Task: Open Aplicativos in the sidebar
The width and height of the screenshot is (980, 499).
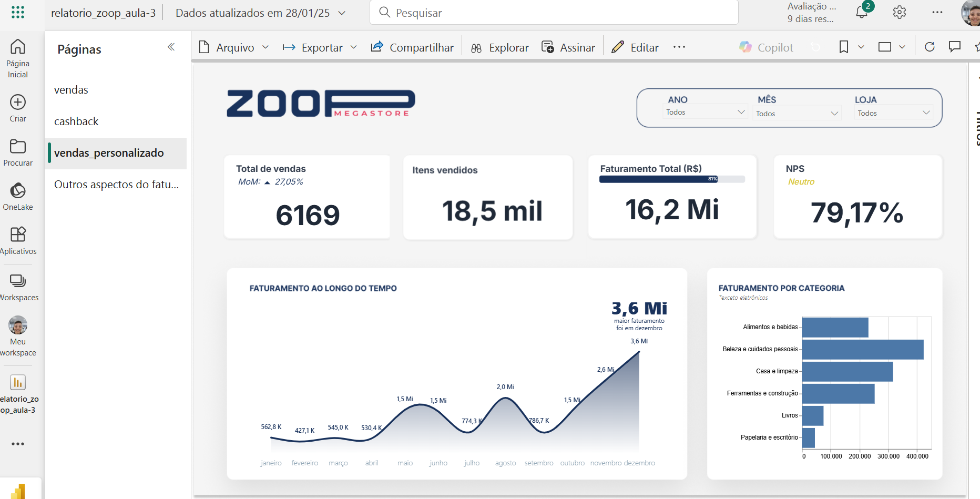Action: click(x=18, y=240)
